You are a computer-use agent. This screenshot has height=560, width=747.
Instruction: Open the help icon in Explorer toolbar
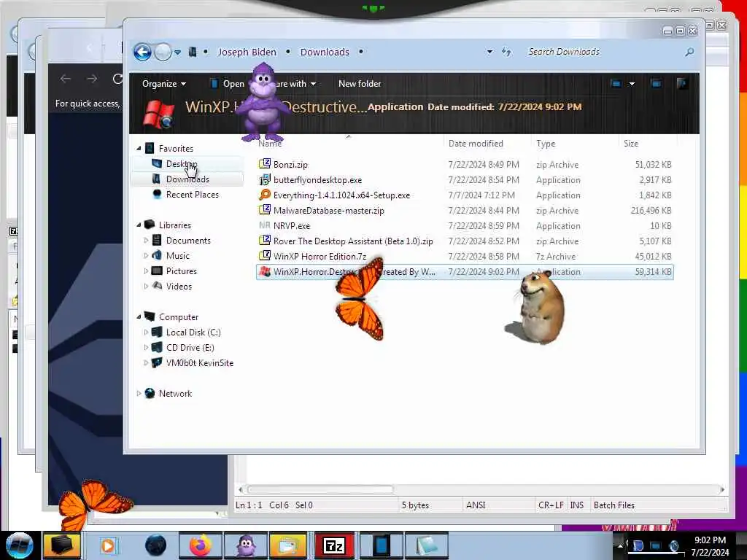682,84
